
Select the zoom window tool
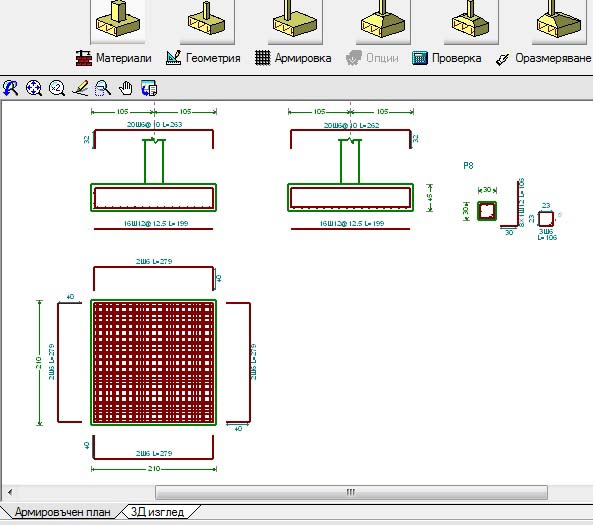click(x=102, y=88)
